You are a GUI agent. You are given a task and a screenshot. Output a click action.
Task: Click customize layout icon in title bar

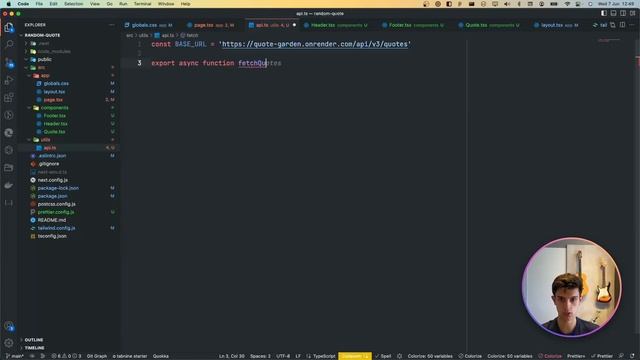tap(632, 13)
